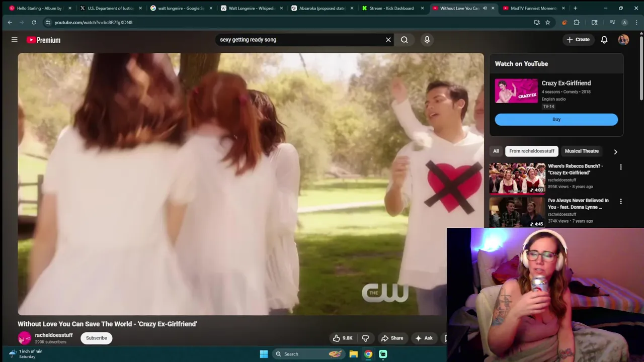
Task: Select the 'Musical Theatre' filter chip
Action: 582,151
